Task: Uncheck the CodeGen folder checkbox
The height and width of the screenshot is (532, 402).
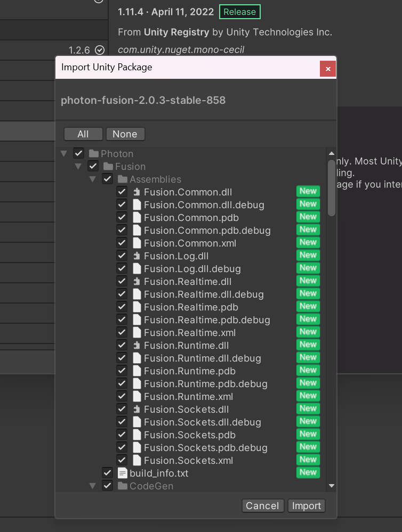Action: [x=107, y=486]
